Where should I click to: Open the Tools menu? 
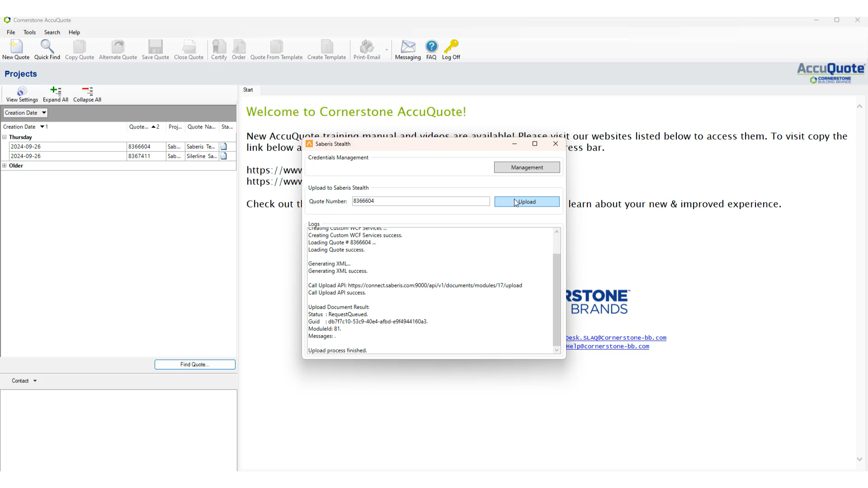(x=29, y=33)
